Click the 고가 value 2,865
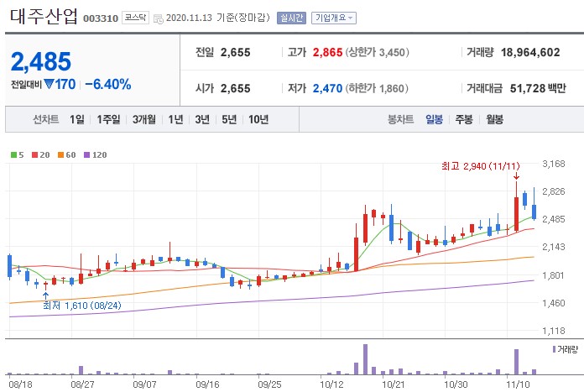Image resolution: width=584 pixels, height=392 pixels. (327, 53)
